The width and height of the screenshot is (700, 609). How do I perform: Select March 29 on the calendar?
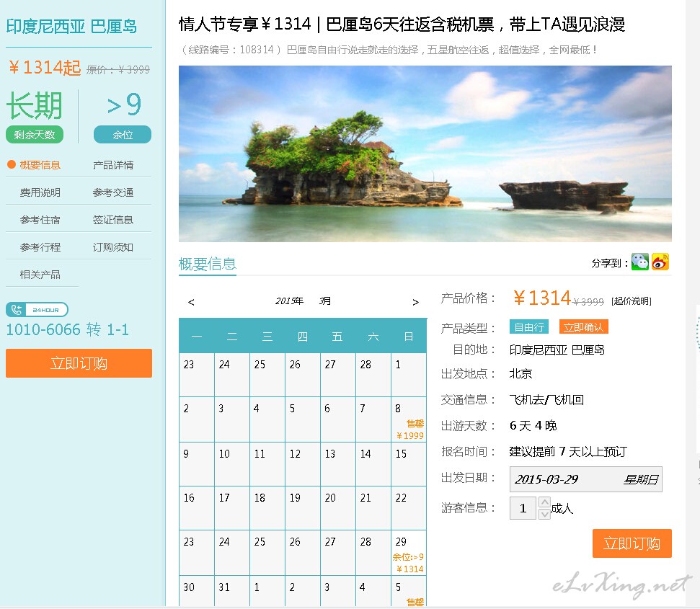pyautogui.click(x=409, y=553)
